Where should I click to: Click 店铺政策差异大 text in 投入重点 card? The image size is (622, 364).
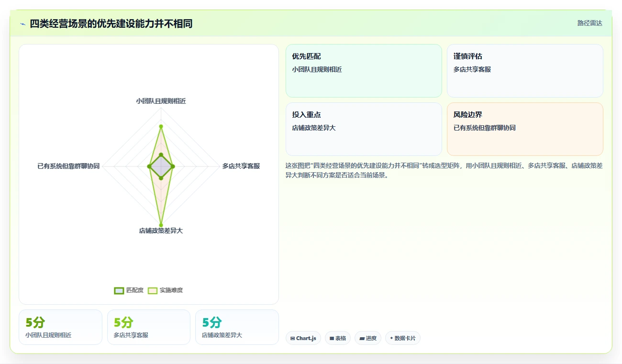pyautogui.click(x=314, y=128)
